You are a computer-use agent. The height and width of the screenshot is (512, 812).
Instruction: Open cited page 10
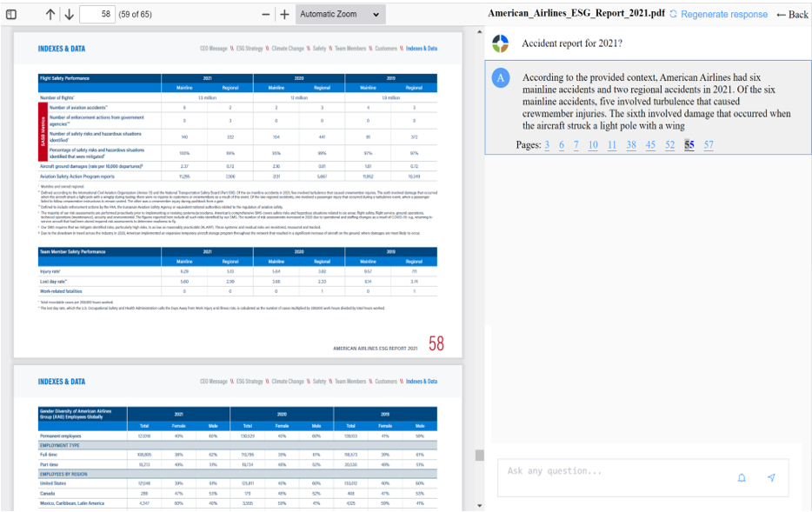[593, 145]
